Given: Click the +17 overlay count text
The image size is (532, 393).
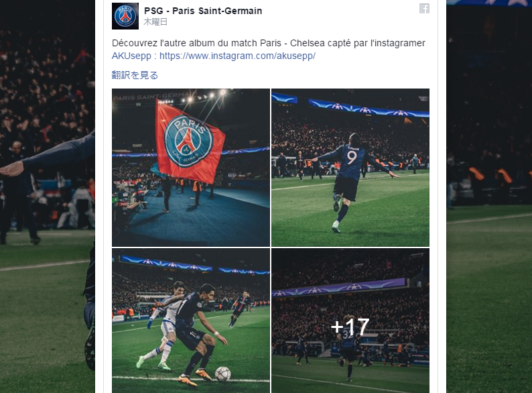Looking at the screenshot, I should coord(350,327).
